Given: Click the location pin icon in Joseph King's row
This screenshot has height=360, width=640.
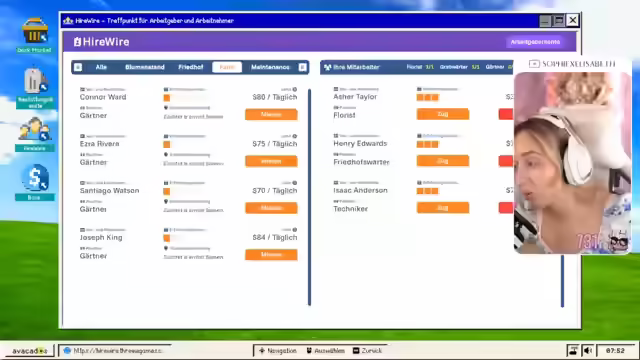Looking at the screenshot, I should coord(166,248).
